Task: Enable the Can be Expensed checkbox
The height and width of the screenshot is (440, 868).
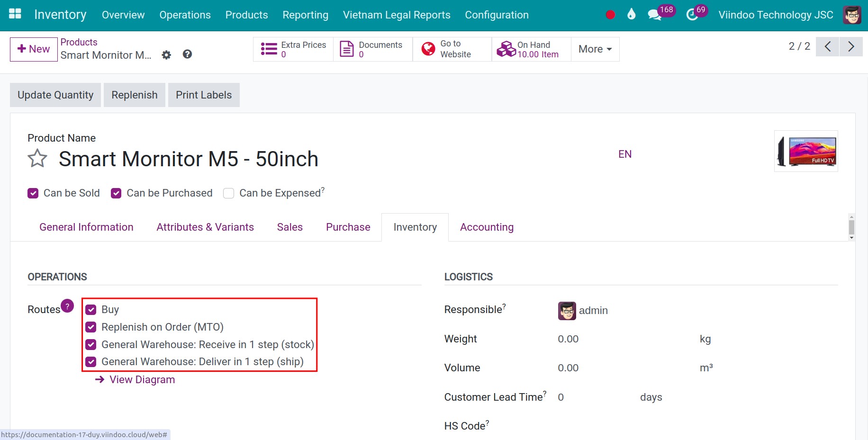Action: [x=228, y=193]
